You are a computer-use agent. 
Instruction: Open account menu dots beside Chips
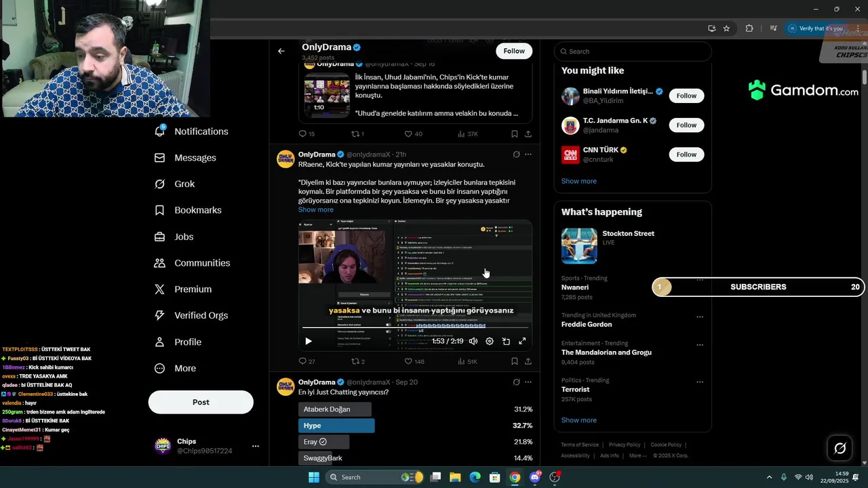point(256,446)
